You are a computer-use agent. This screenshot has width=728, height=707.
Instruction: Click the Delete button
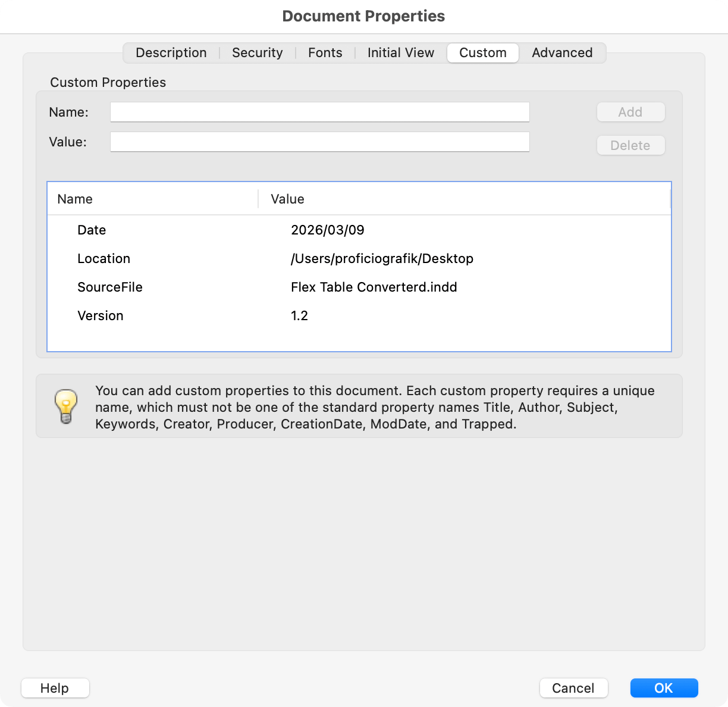(x=630, y=145)
